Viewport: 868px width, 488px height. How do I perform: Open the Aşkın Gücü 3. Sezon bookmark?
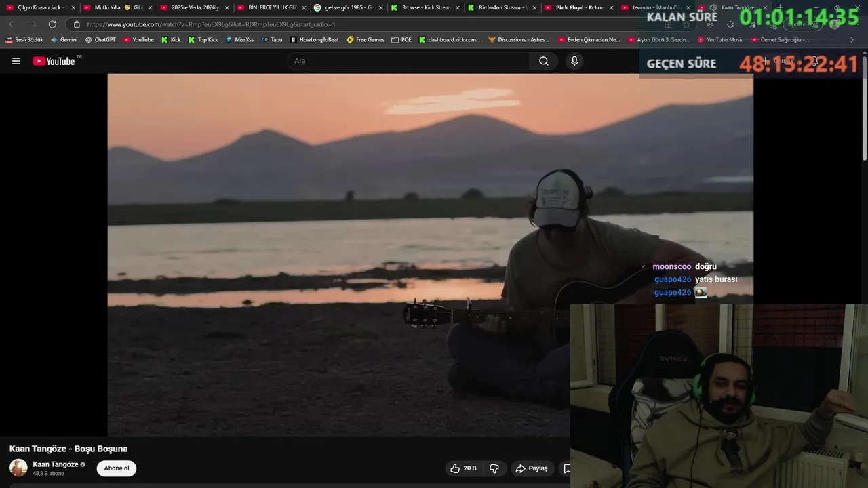click(658, 40)
